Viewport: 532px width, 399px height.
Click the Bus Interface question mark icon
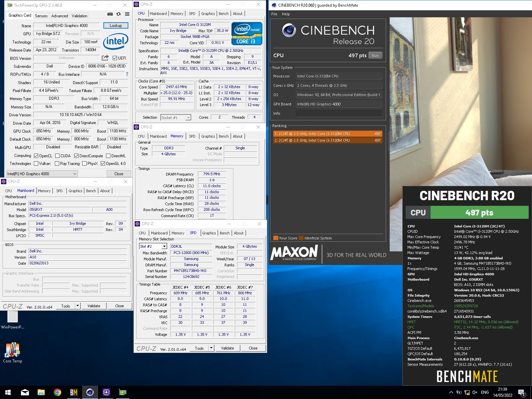click(x=127, y=74)
